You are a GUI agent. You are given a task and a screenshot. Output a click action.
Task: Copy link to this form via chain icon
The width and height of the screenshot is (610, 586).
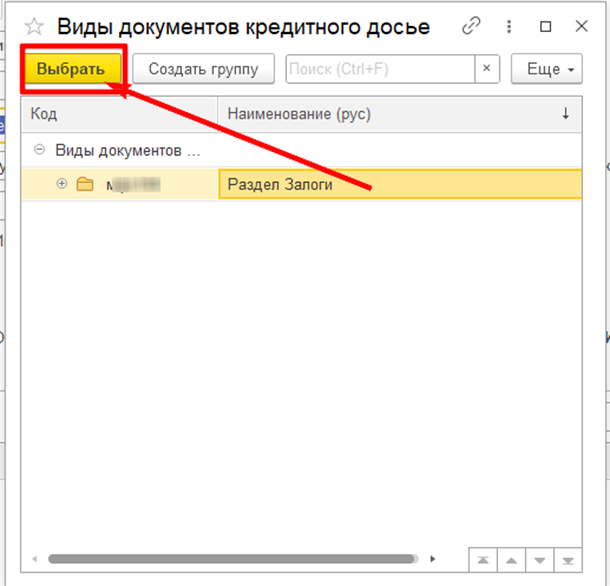pos(471,26)
